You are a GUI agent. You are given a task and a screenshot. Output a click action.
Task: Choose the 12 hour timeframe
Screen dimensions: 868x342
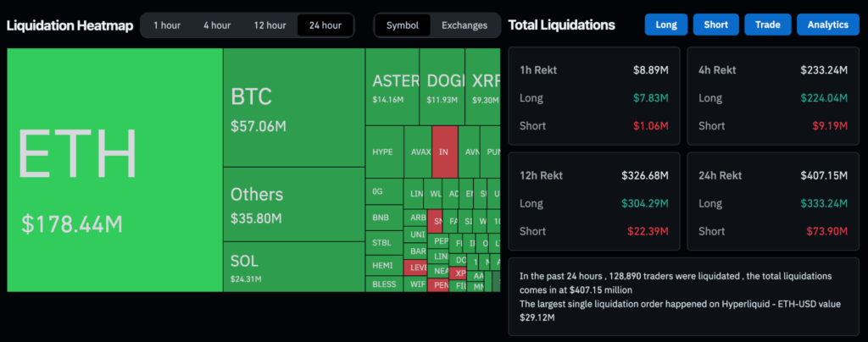coord(270,25)
